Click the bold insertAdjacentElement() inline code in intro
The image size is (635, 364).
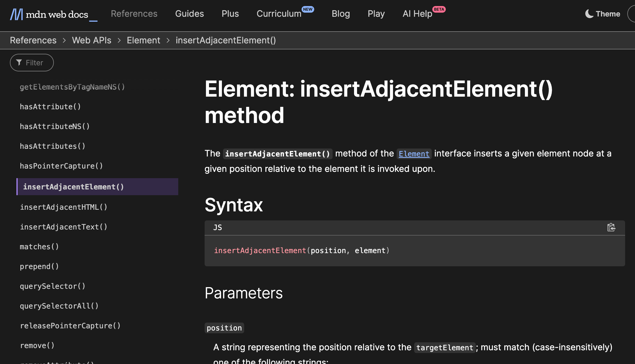(x=278, y=154)
